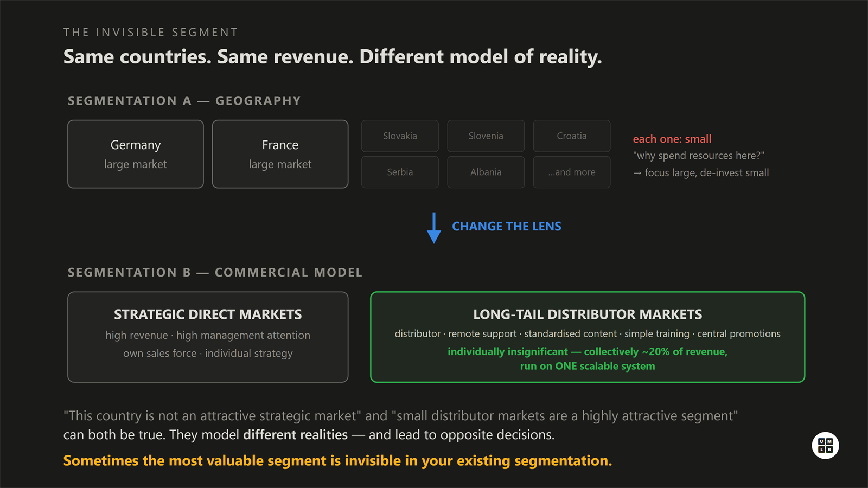Click the 'CHANGE THE LENS' label
This screenshot has height=488, width=868.
(x=507, y=226)
